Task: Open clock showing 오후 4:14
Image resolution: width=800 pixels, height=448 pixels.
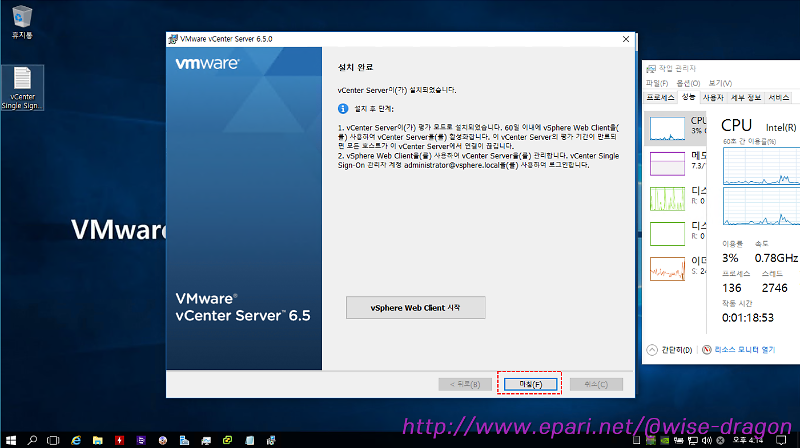Action: [x=747, y=440]
